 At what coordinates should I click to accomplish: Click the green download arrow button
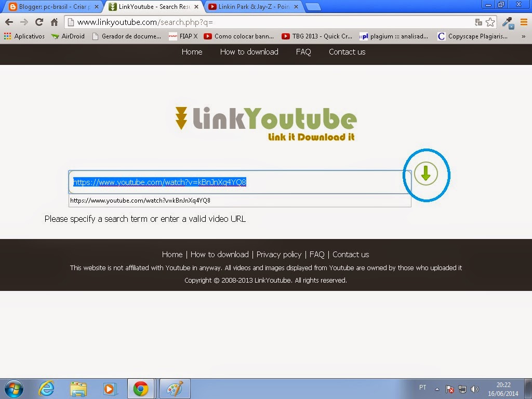coord(426,174)
